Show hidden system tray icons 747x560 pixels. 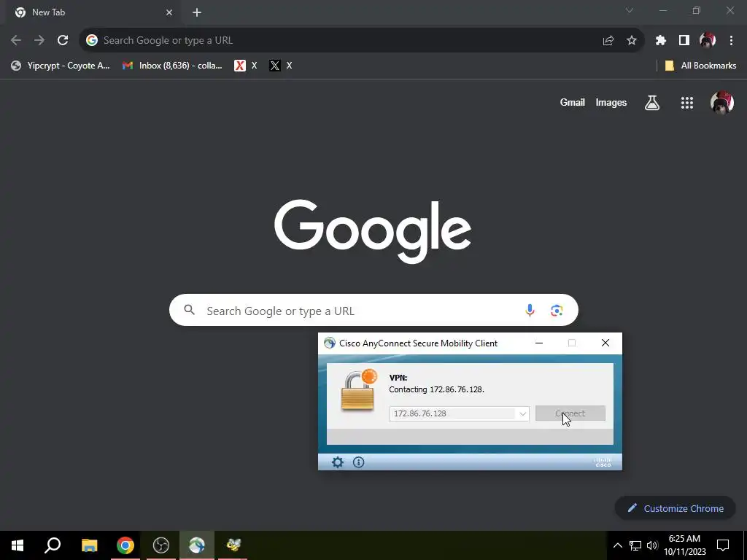tap(617, 545)
